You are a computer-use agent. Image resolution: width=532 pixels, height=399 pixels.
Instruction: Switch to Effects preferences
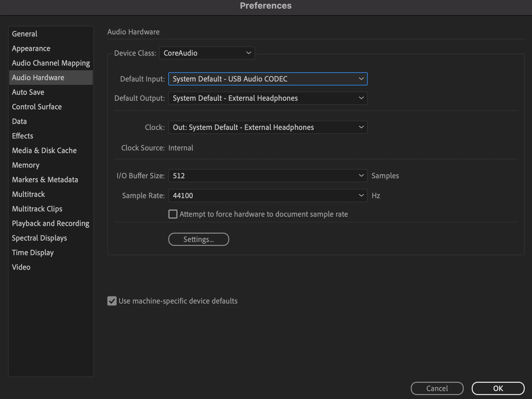point(51,136)
